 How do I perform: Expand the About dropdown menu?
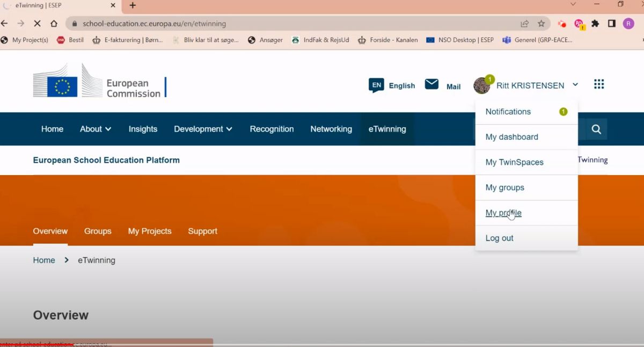tap(96, 129)
